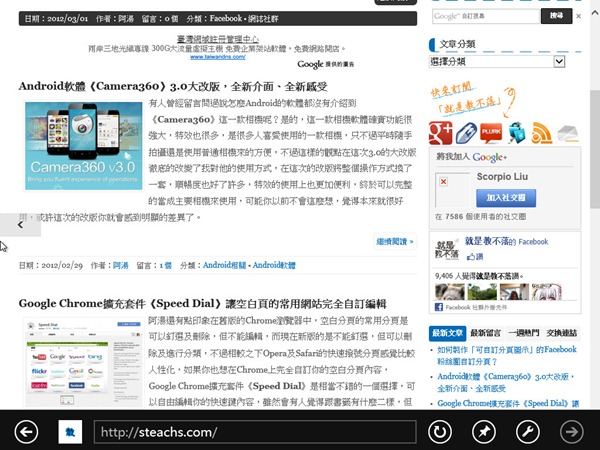Switch to the 最新留言 tab
This screenshot has width=600, height=450.
click(485, 333)
